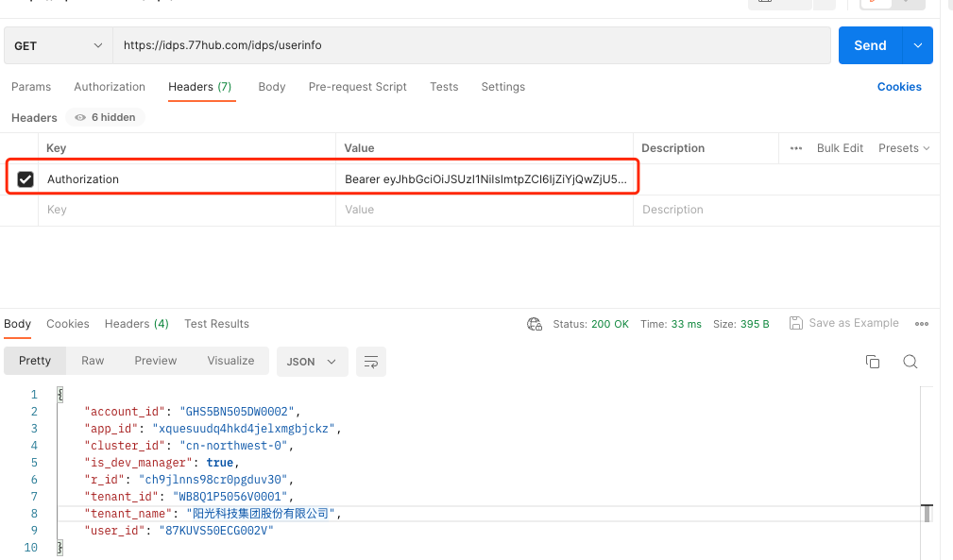Open the three-dot headers column options
This screenshot has width=953, height=560.
click(795, 148)
